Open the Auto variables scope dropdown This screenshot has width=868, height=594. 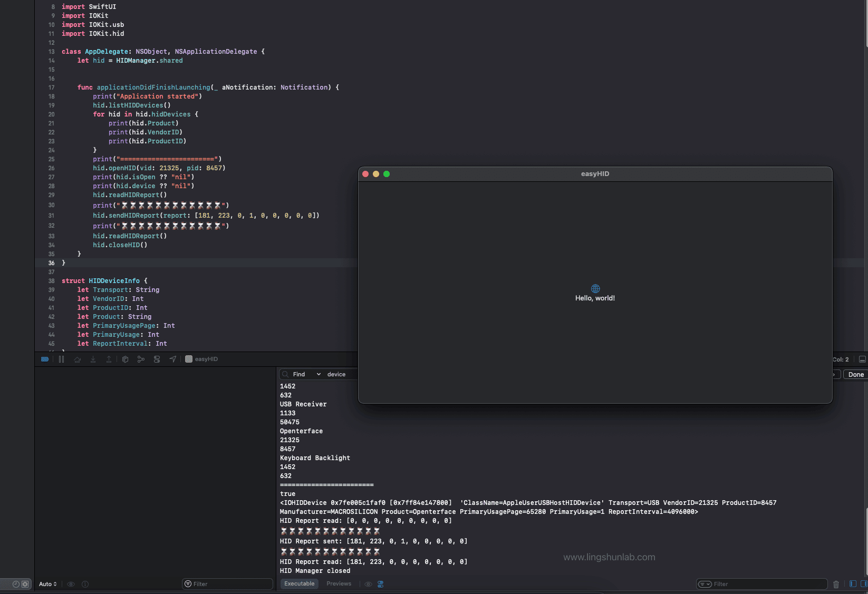(47, 584)
